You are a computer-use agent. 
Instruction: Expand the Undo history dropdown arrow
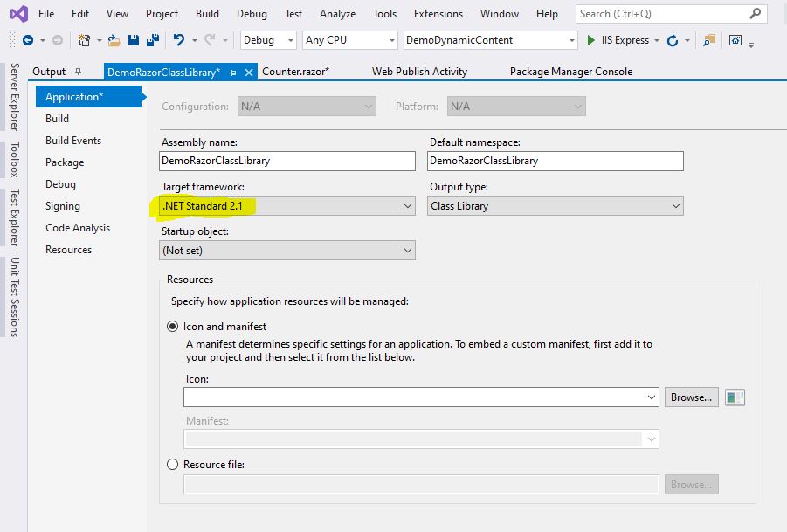(x=194, y=41)
